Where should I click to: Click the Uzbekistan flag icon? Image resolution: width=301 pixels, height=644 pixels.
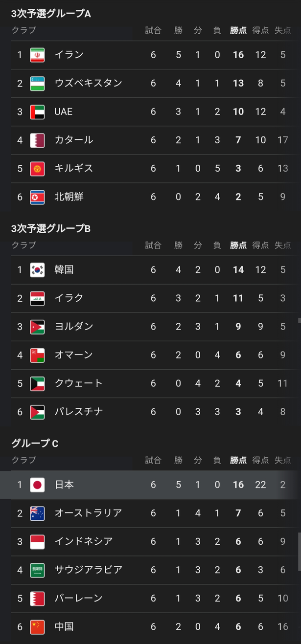(x=37, y=83)
